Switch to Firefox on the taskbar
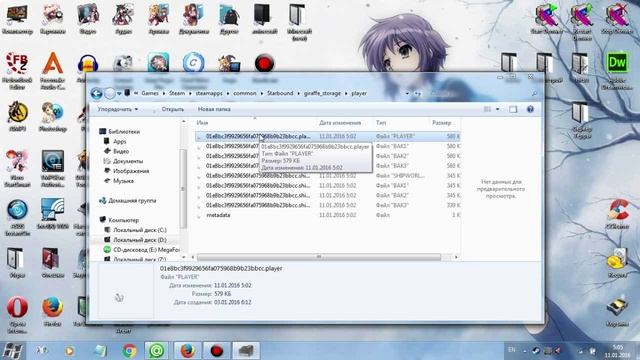 pos(187,351)
